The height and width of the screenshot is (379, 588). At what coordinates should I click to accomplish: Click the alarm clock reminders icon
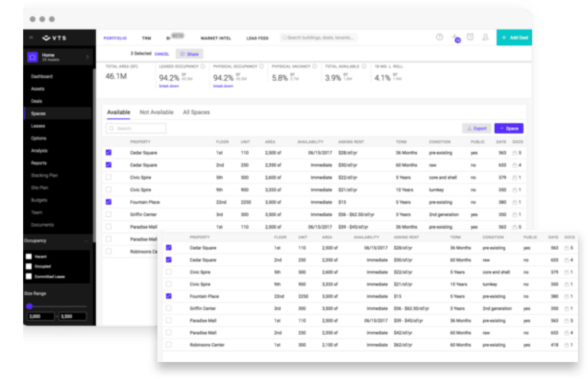(470, 37)
